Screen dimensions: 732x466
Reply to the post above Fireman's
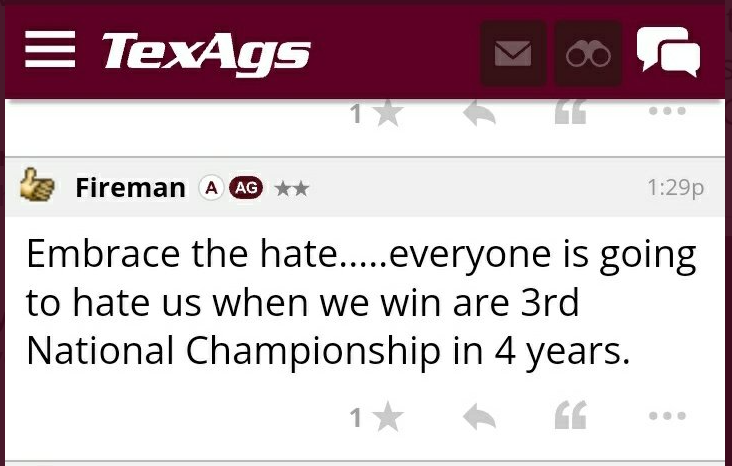(x=480, y=113)
